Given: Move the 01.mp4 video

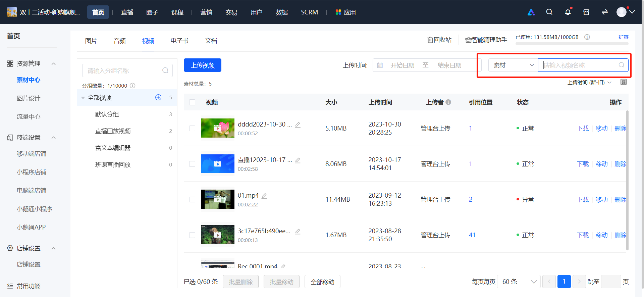Looking at the screenshot, I should (602, 199).
